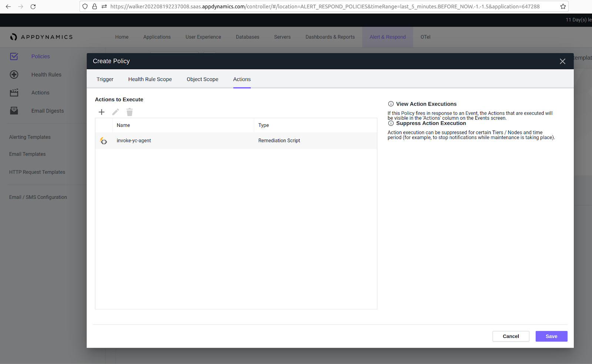
Task: Open the Actions link in the sidebar
Action: (40, 93)
